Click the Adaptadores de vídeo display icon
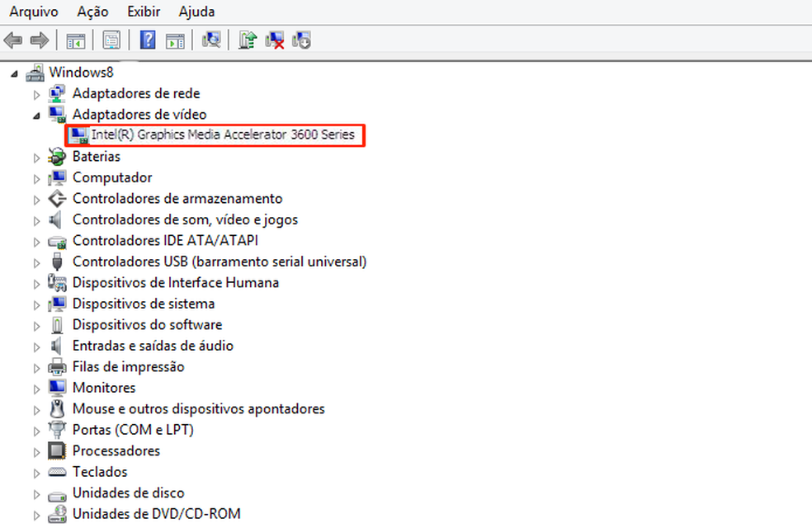This screenshot has width=812, height=528. (x=57, y=114)
